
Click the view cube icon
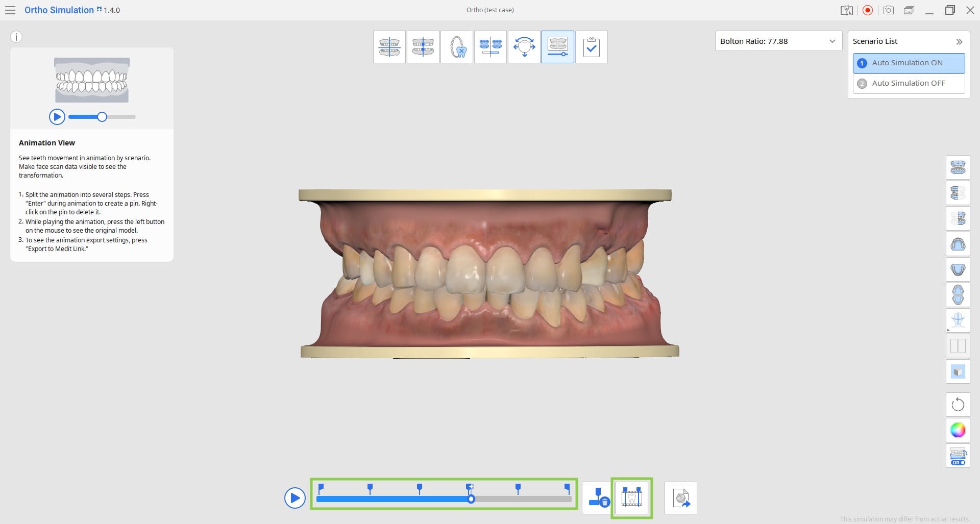958,371
